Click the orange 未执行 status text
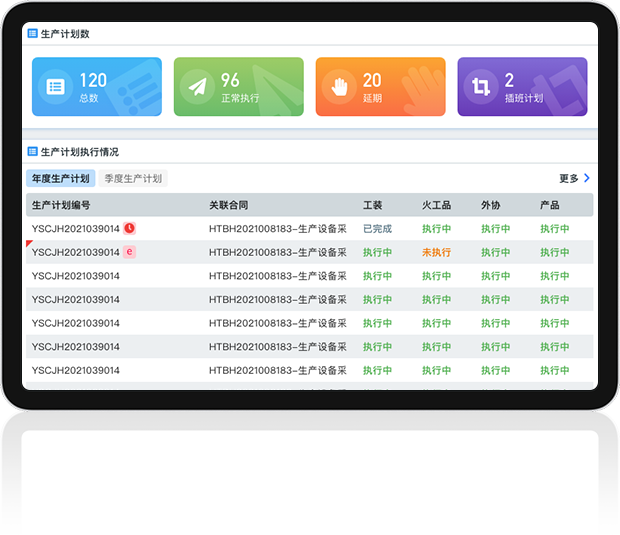 click(436, 253)
